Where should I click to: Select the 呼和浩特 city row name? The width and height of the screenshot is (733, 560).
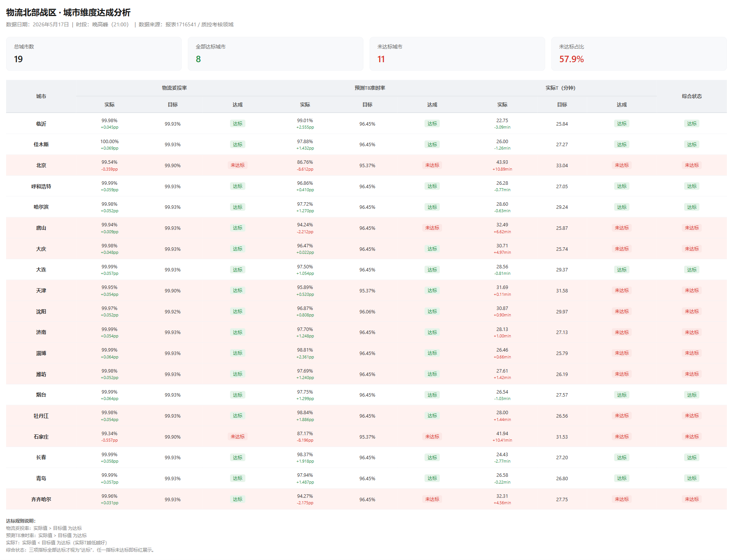(x=41, y=186)
